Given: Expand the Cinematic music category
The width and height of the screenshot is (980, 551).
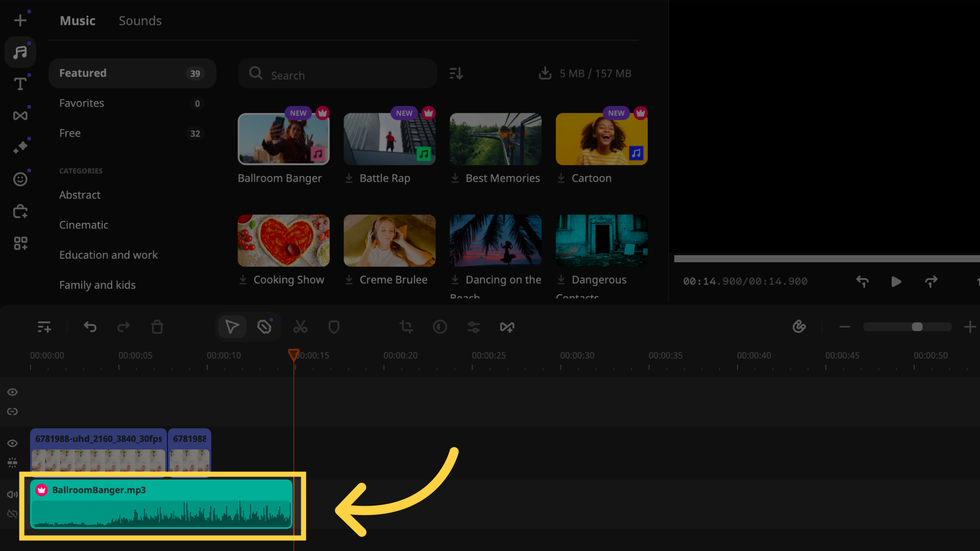Looking at the screenshot, I should (84, 224).
